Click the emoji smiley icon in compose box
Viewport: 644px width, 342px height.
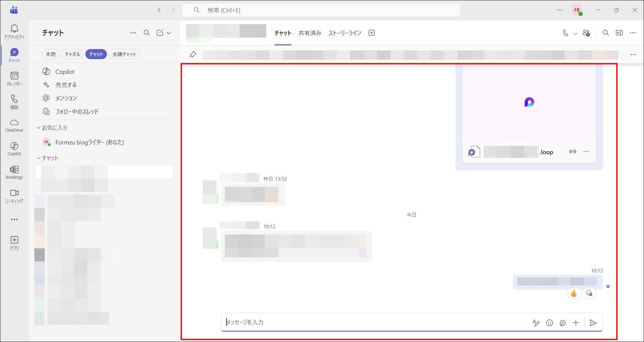[x=550, y=323]
